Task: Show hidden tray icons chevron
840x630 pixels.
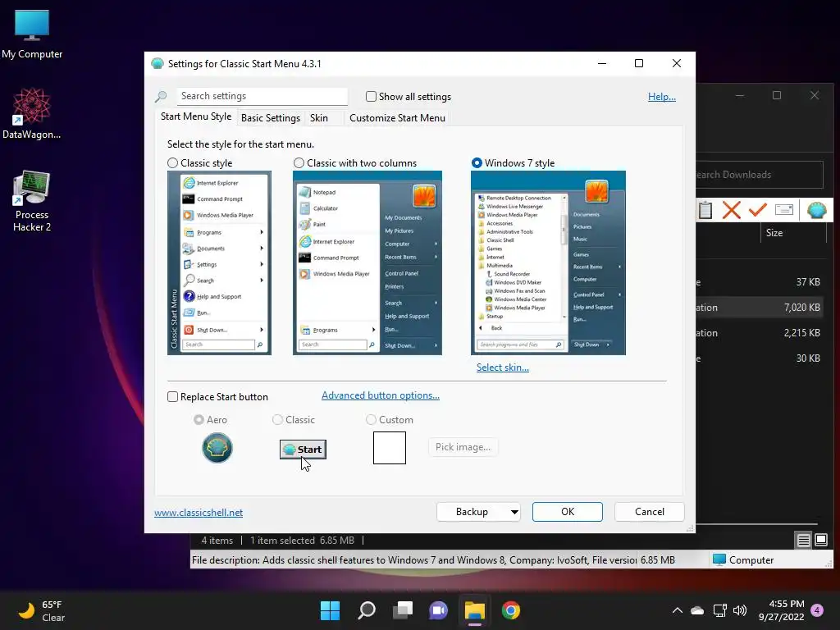Action: [x=677, y=610]
